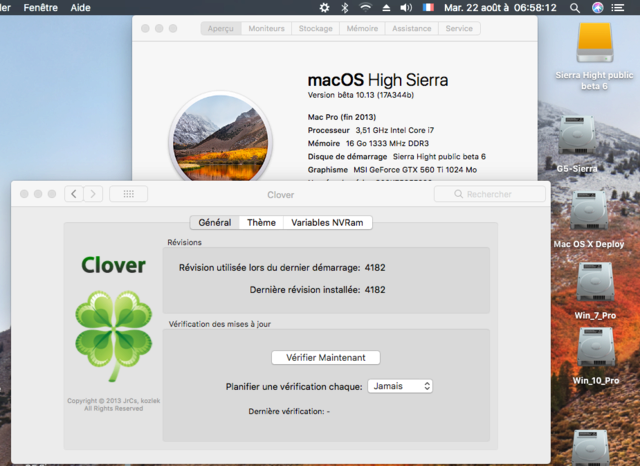Select Thème tab in Clover pane
Image resolution: width=640 pixels, height=466 pixels.
click(x=261, y=222)
